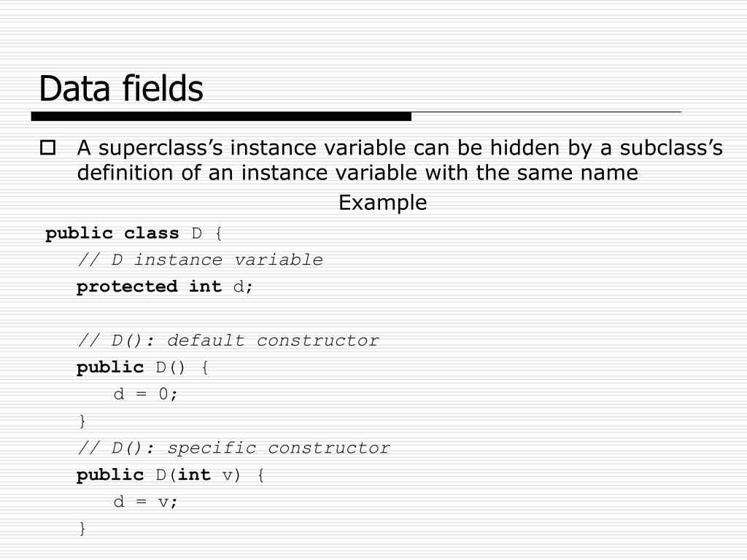Click the "d = v;" assignment statement
This screenshot has height=560, width=747.
tap(145, 502)
